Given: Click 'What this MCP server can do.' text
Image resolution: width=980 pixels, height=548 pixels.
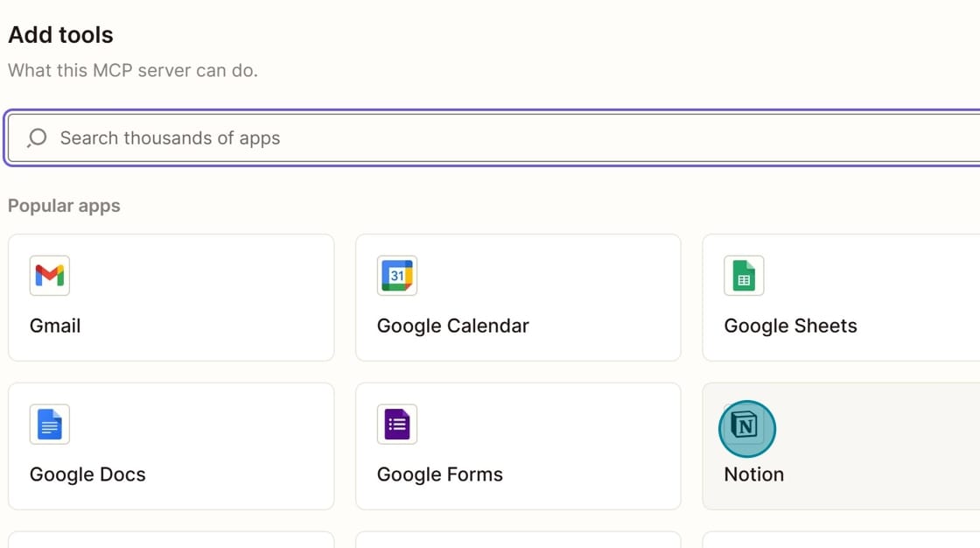Looking at the screenshot, I should pos(132,70).
